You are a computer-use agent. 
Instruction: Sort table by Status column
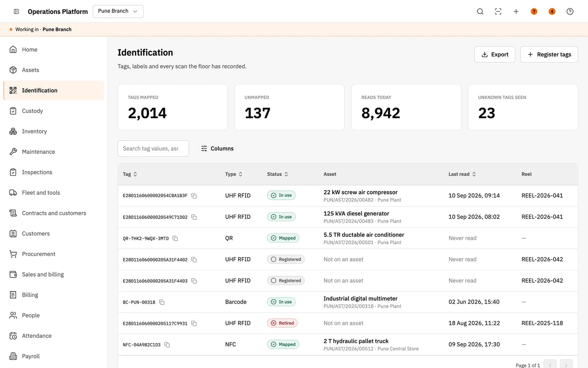click(x=277, y=174)
